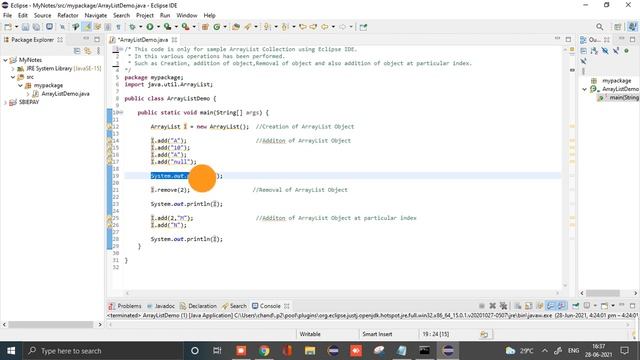640x360 pixels.
Task: Toggle Hide Non-Public Members in Outline
Action: click(626, 51)
